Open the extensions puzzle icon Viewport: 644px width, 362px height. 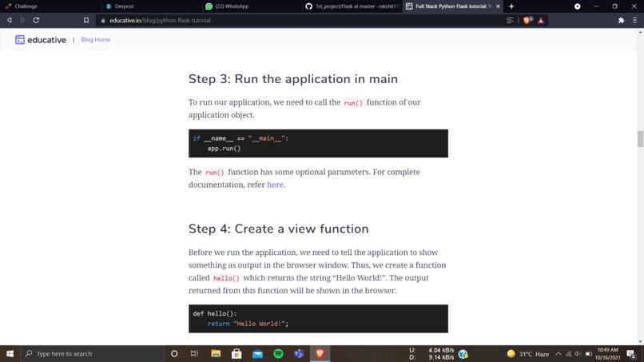pyautogui.click(x=621, y=20)
